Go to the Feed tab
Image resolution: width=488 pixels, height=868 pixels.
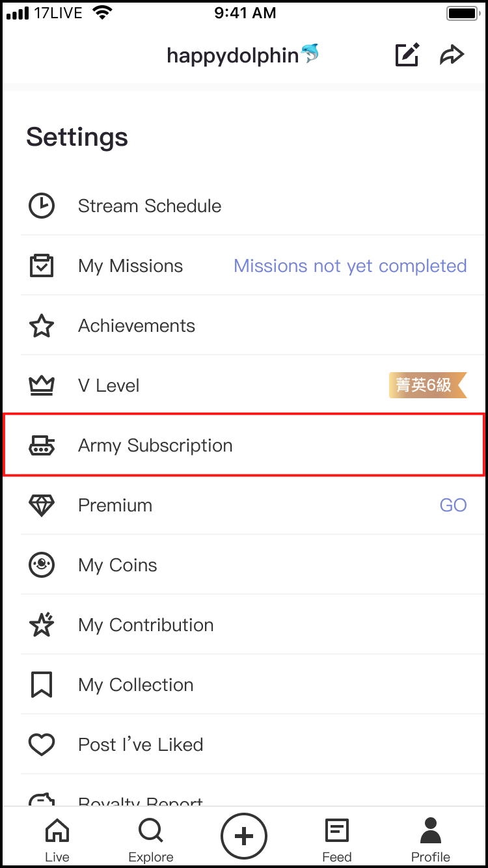point(337,839)
